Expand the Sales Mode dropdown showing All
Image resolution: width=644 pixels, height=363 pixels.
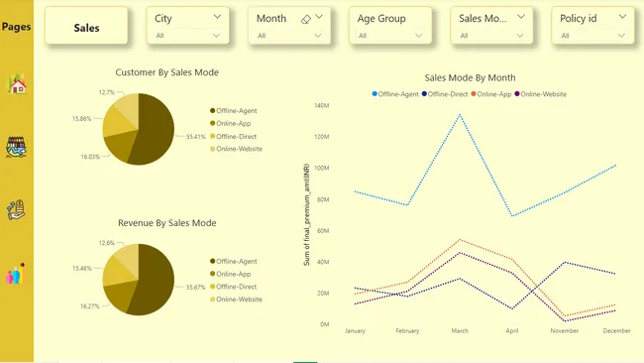pyautogui.click(x=491, y=36)
